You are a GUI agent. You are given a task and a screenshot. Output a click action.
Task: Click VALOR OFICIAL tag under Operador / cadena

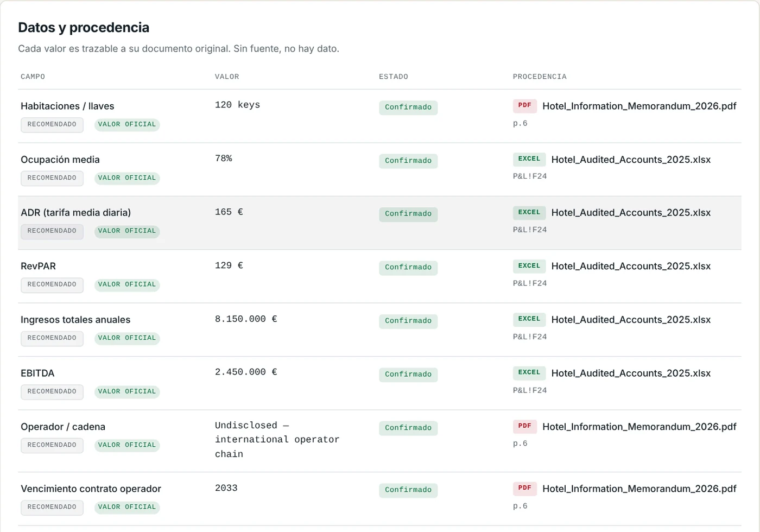127,445
